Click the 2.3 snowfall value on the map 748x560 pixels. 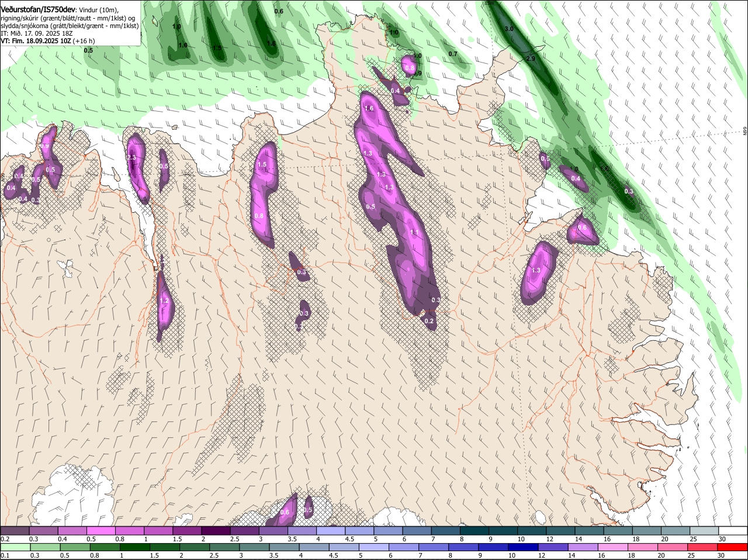[x=131, y=158]
